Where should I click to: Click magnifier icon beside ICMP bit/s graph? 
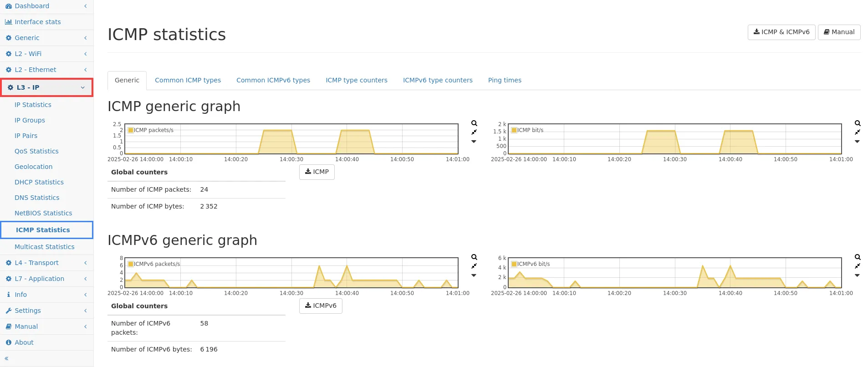coord(858,123)
